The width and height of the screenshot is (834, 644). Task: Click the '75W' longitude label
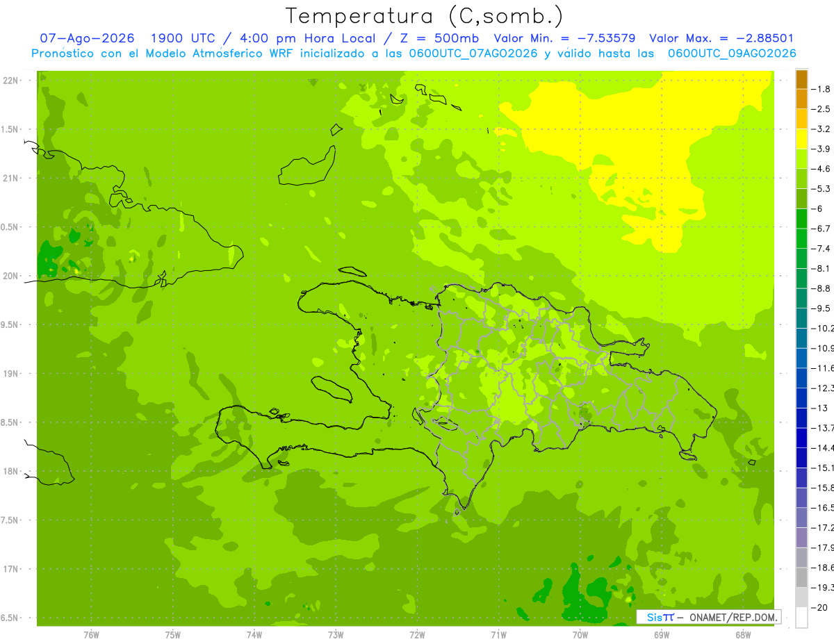tap(173, 634)
